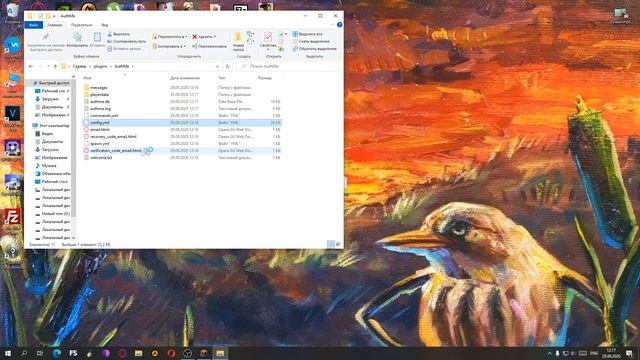Switch to large icons view button
This screenshot has width=640, height=360.
click(338, 244)
